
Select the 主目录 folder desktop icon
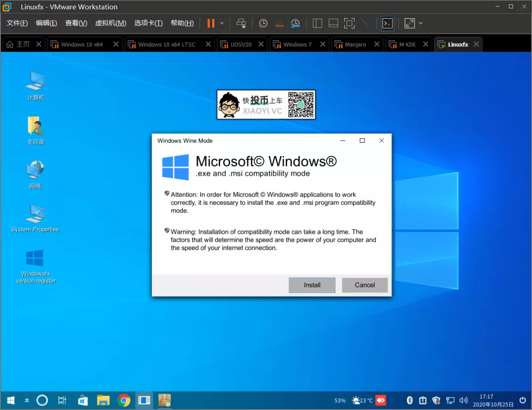(35, 130)
